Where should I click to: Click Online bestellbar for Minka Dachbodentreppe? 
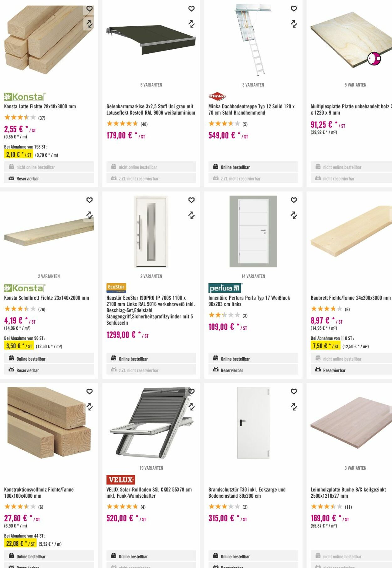(x=235, y=167)
